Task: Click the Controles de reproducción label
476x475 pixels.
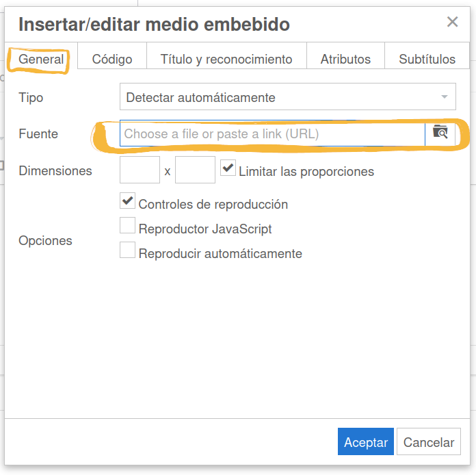Action: [x=213, y=204]
